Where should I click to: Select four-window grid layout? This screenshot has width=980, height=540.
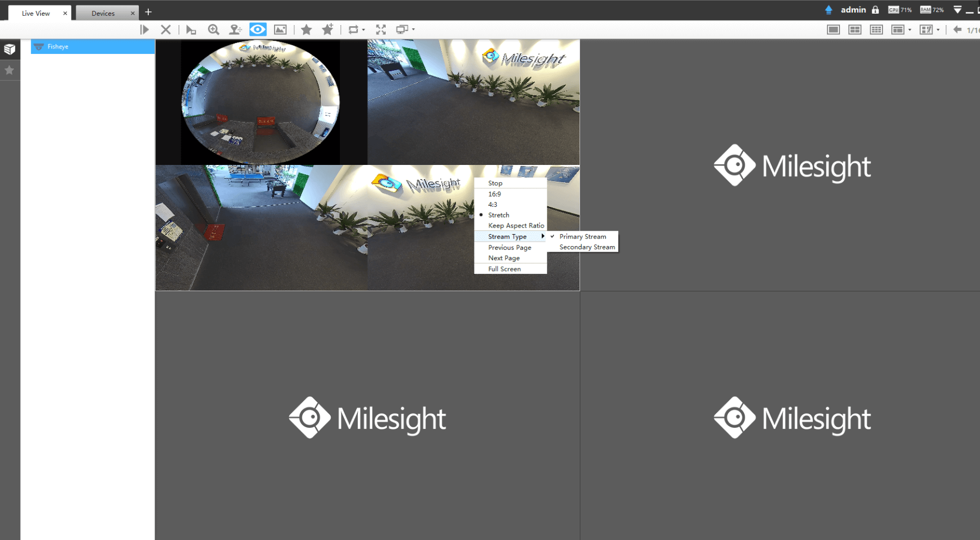[x=855, y=29]
